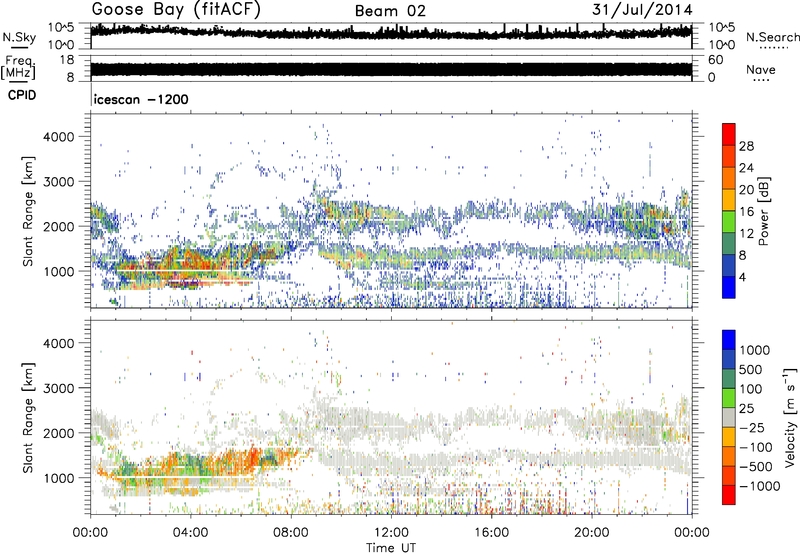
Task: Click the 'N.Sky' legend label
Action: [x=19, y=37]
